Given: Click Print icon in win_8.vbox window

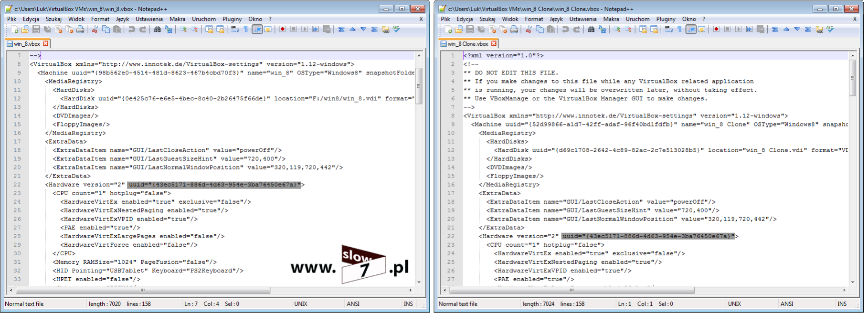Looking at the screenshot, I should [x=80, y=30].
